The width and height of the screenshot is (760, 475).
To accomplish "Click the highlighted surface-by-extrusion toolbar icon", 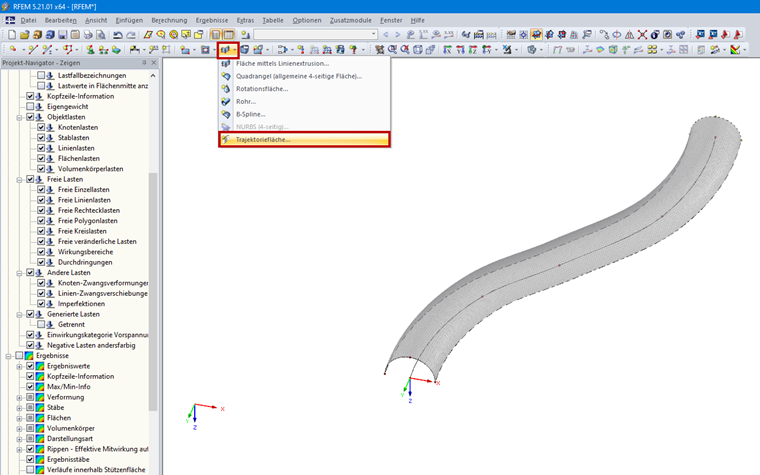I will pyautogui.click(x=225, y=49).
